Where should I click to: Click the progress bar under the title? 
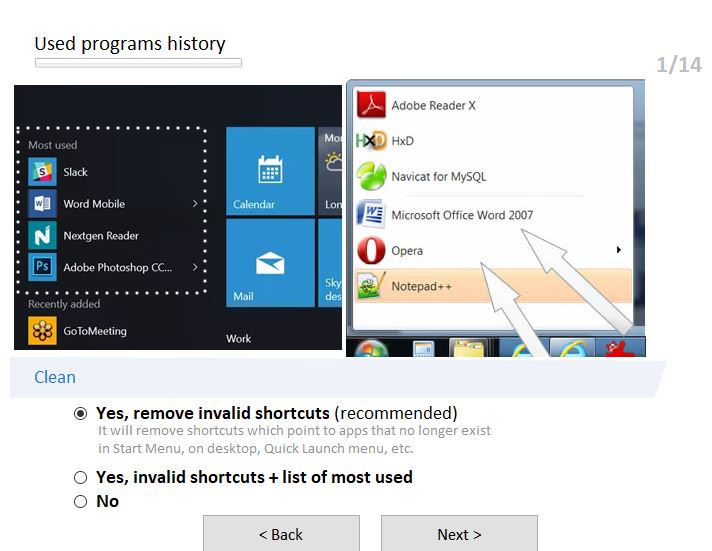pos(138,63)
